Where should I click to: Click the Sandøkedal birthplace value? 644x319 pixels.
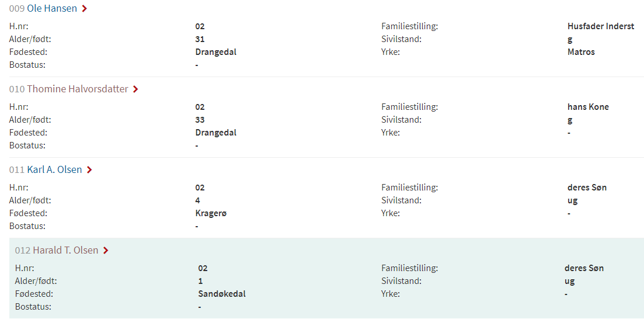tap(222, 294)
